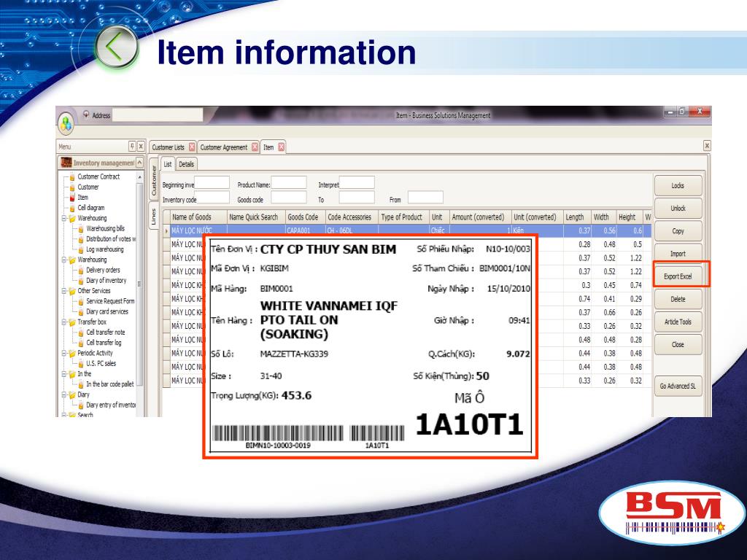Screen dimensions: 747x560
Task: Click the Unlock button
Action: coord(678,208)
